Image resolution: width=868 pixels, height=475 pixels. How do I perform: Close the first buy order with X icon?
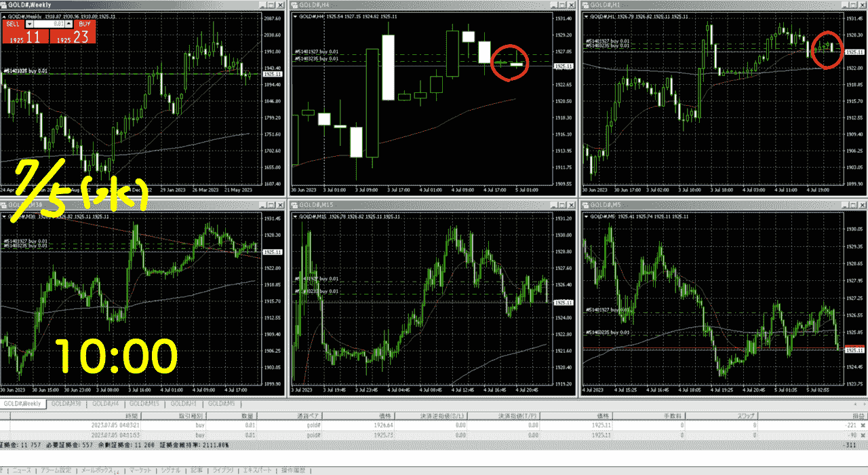tap(863, 425)
